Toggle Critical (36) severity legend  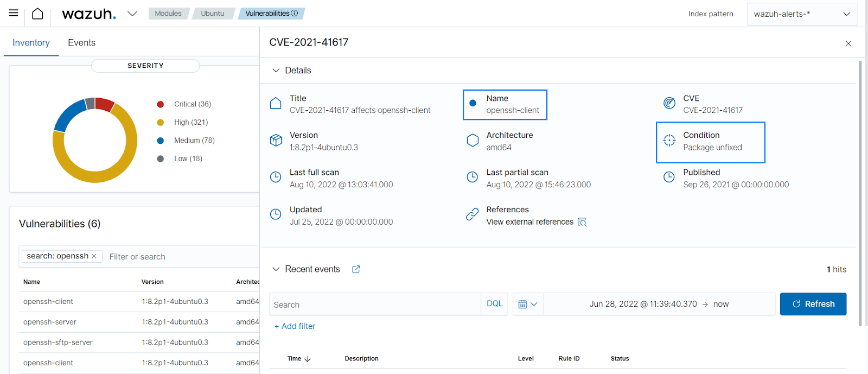point(184,104)
